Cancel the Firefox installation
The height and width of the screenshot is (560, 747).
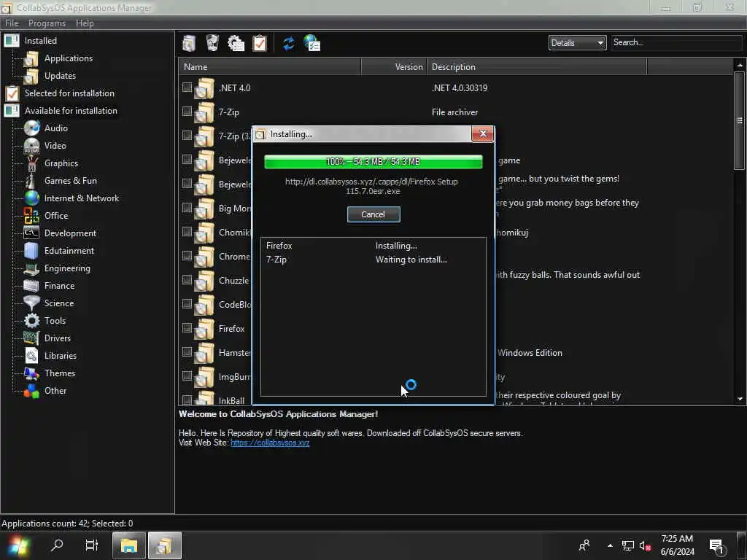coord(373,214)
